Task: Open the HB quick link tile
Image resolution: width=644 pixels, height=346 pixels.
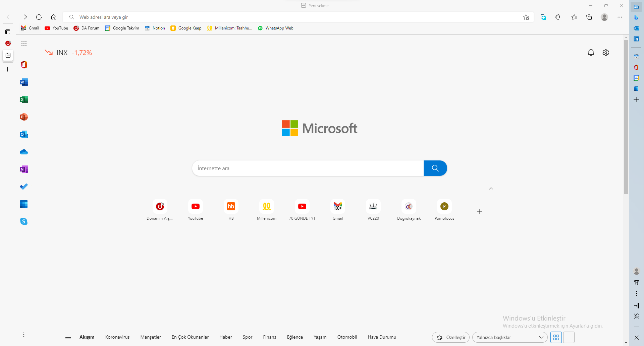Action: coord(231,210)
